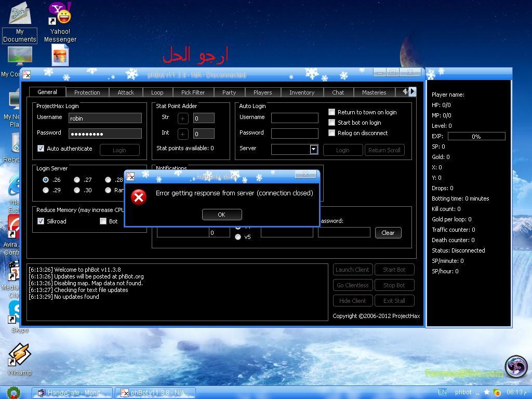
Task: Click the Authentication dialog Px icon
Action: [x=130, y=177]
